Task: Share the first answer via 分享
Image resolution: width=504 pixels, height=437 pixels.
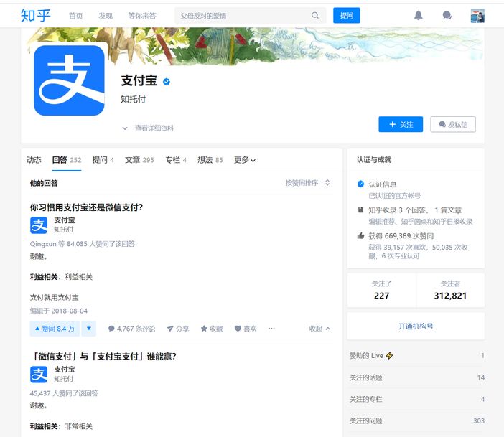Action: [178, 329]
